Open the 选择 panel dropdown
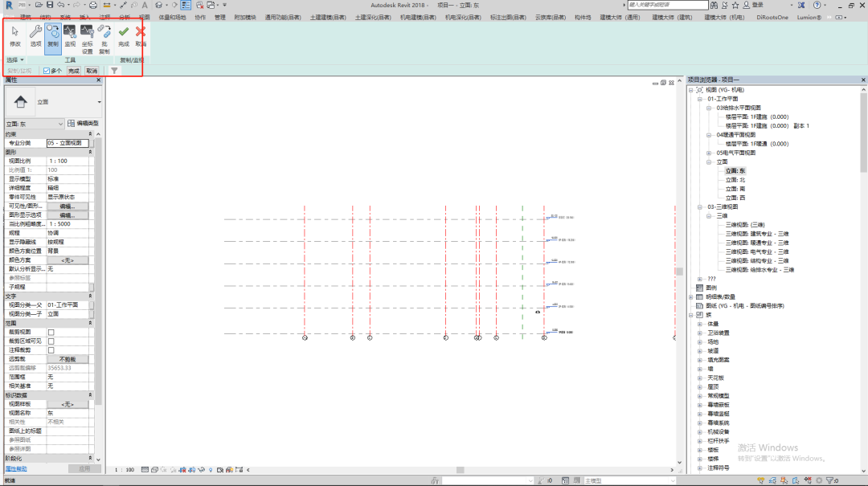 tap(15, 59)
